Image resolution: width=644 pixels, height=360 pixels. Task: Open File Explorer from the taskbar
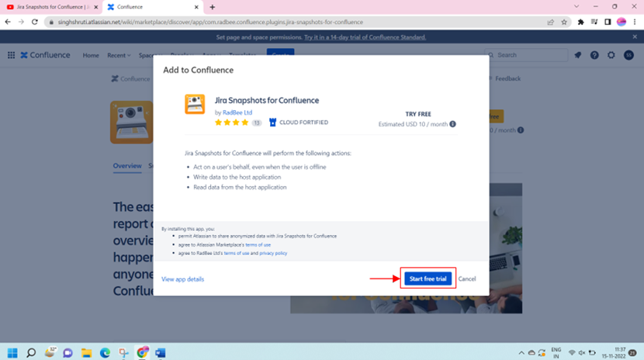(86, 352)
